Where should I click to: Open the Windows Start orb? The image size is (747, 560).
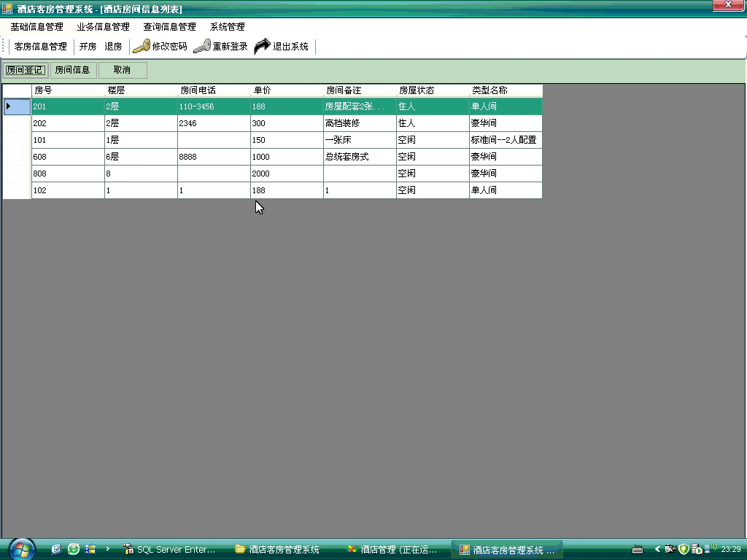(x=22, y=550)
